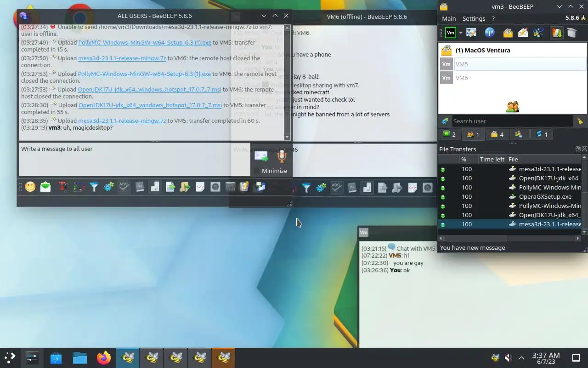This screenshot has width=588, height=368.
Task: Click the Search user field
Action: pos(512,121)
